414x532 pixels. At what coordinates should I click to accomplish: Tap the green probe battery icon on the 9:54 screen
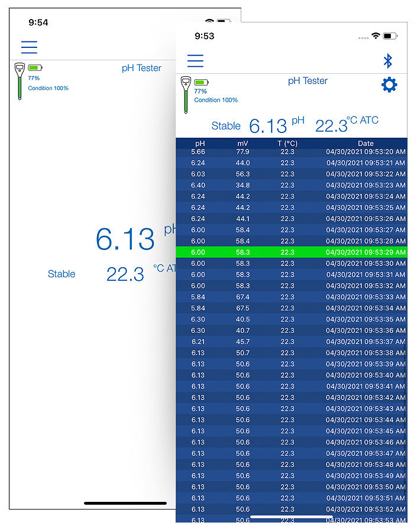[x=35, y=68]
